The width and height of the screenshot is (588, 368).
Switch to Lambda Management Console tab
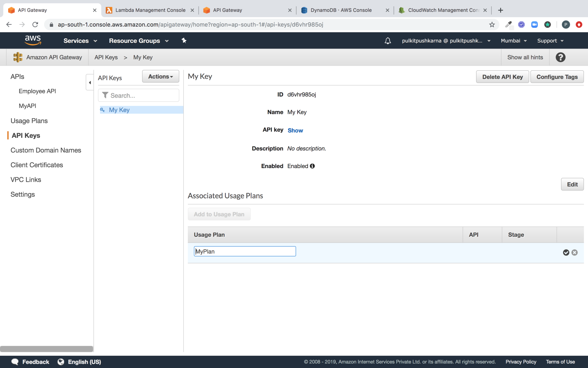tap(150, 10)
